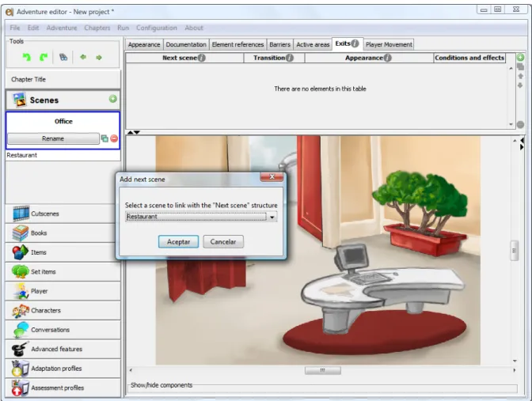Click Transition column info icon
This screenshot has width=532, height=401.
(290, 58)
